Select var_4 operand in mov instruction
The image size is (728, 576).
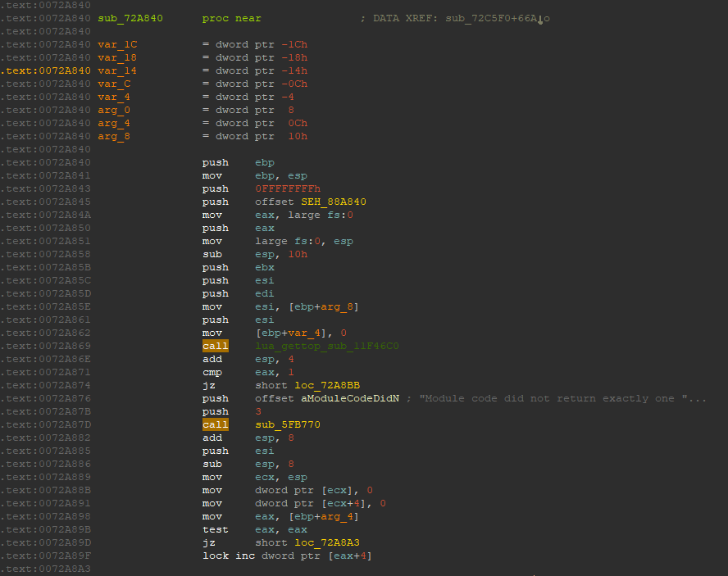[x=305, y=333]
